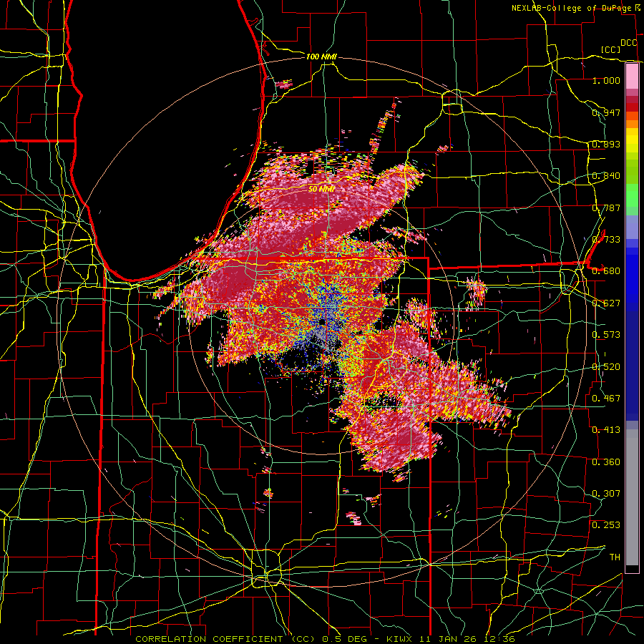The image size is (644, 644).
Task: Click the light pink segment of the color bar
Action: (x=632, y=76)
